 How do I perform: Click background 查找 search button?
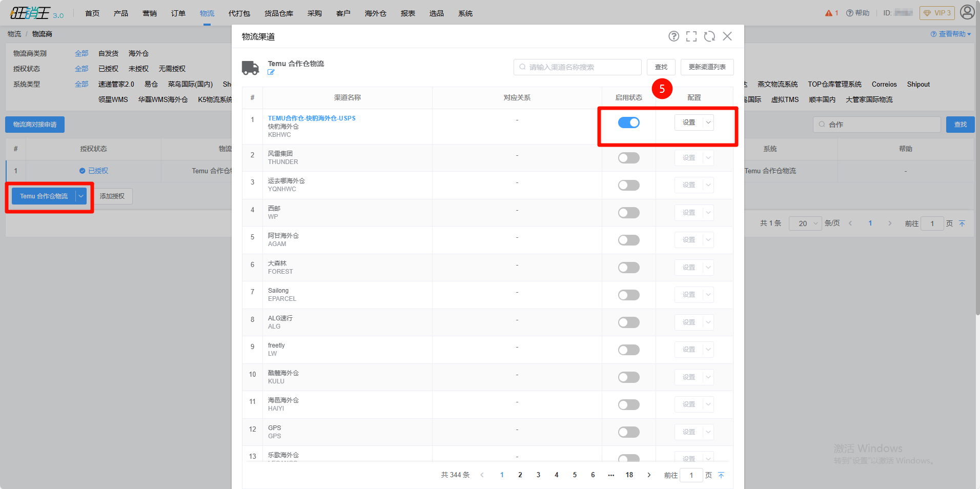click(961, 125)
